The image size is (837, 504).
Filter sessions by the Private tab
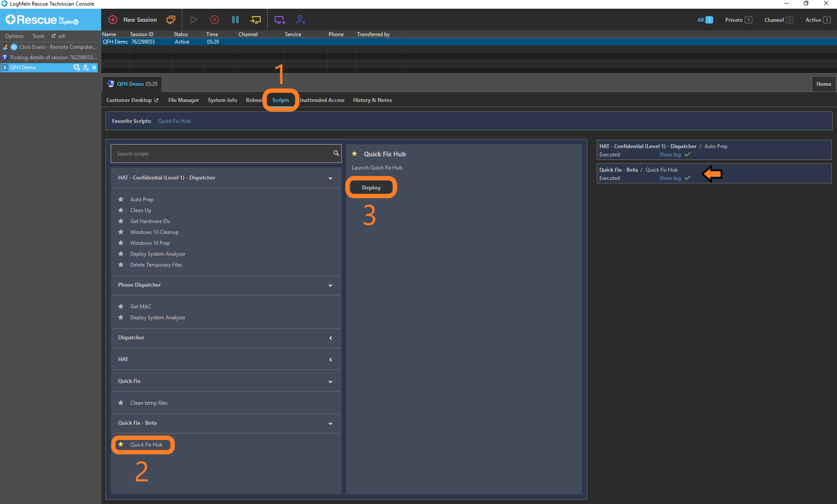(738, 20)
